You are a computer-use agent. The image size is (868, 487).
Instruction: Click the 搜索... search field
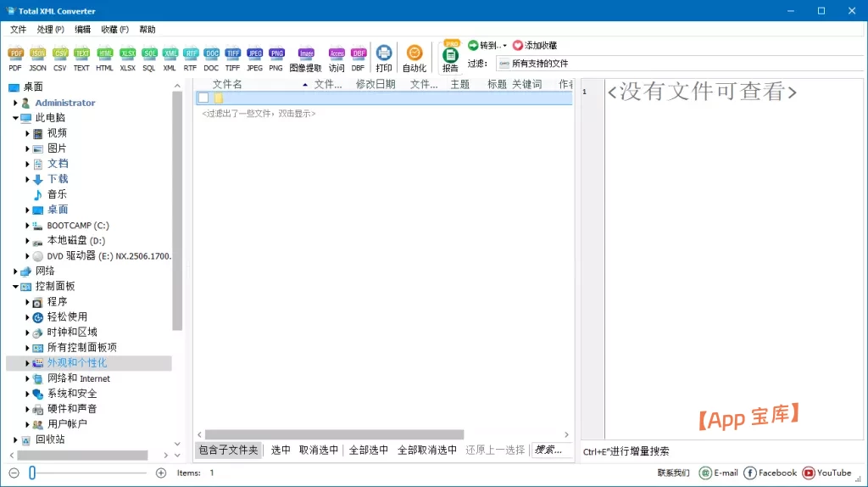click(x=552, y=450)
